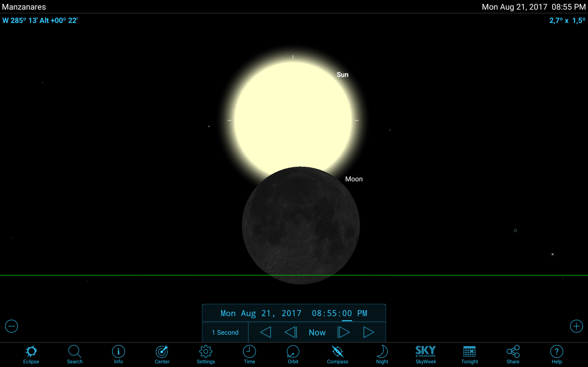588x367 pixels.
Task: Click the date and time field
Action: pos(294,313)
